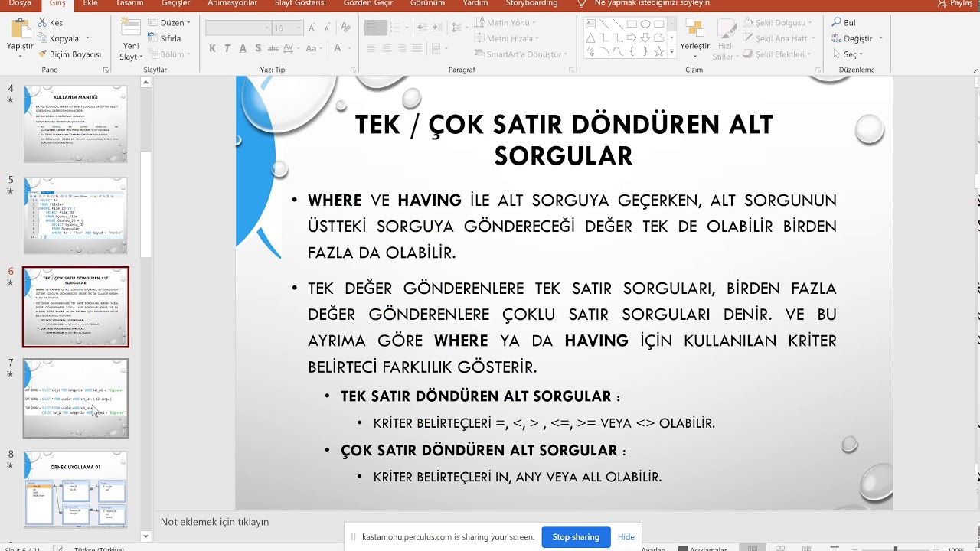This screenshot has height=551, width=980.
Task: Select the text box shape in gallery
Action: coord(590,24)
